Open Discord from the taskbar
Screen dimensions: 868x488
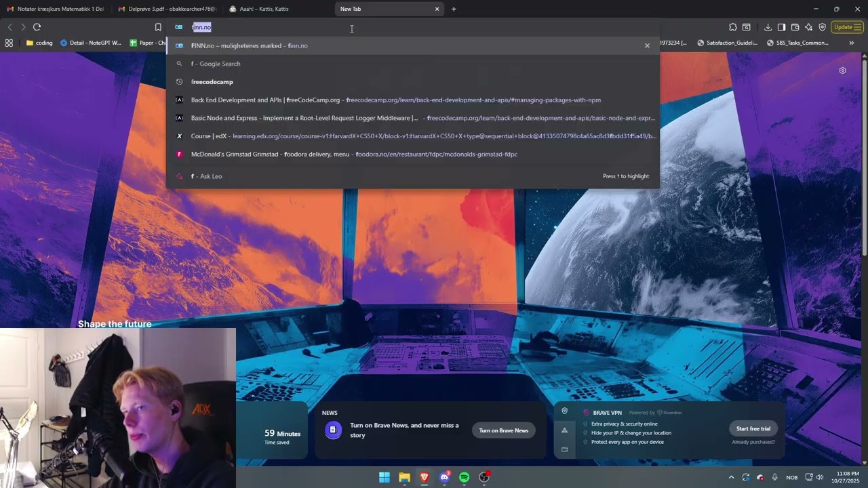(444, 477)
